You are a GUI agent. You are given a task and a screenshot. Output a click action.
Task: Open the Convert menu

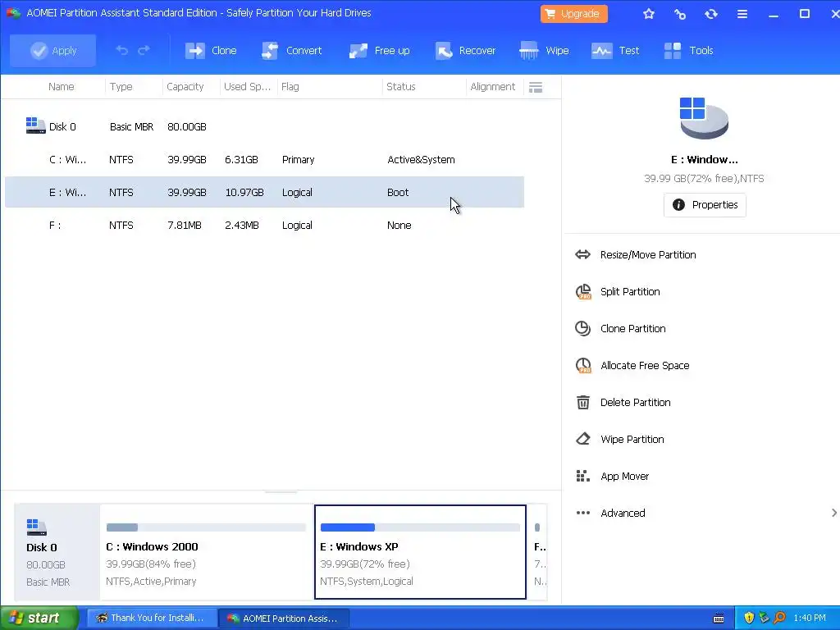click(x=291, y=50)
